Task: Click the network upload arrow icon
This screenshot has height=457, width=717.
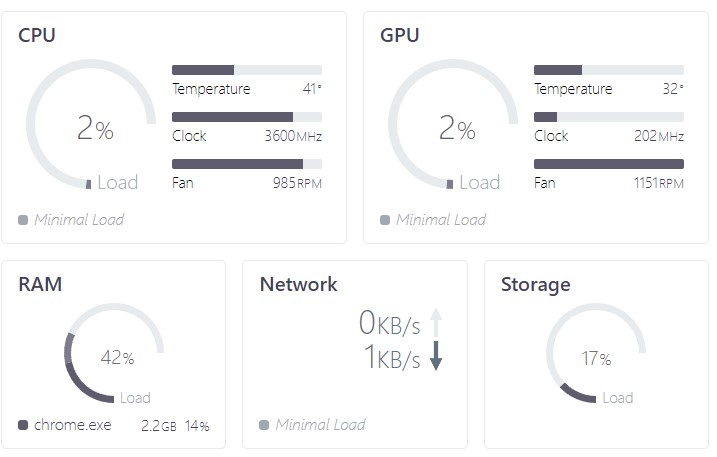Action: [x=436, y=321]
